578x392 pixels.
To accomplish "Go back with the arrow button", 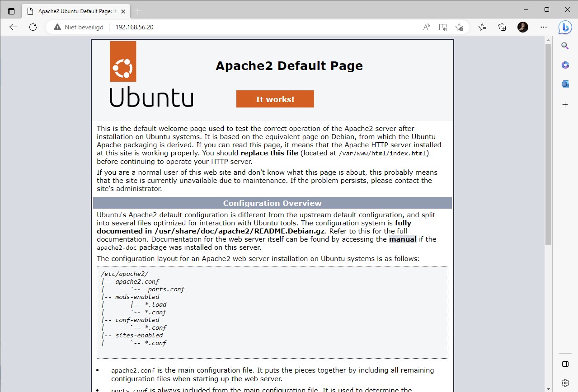I will [13, 27].
